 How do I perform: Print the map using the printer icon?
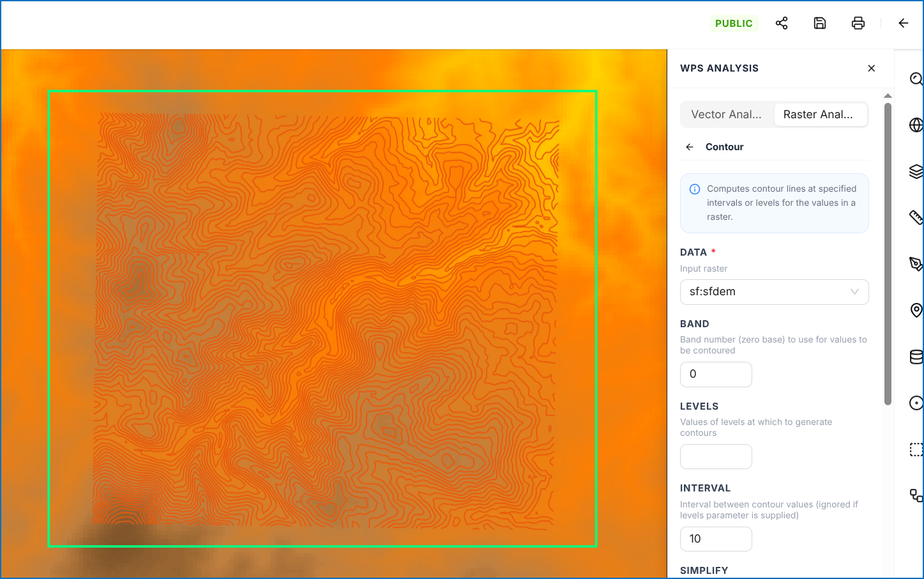click(858, 23)
